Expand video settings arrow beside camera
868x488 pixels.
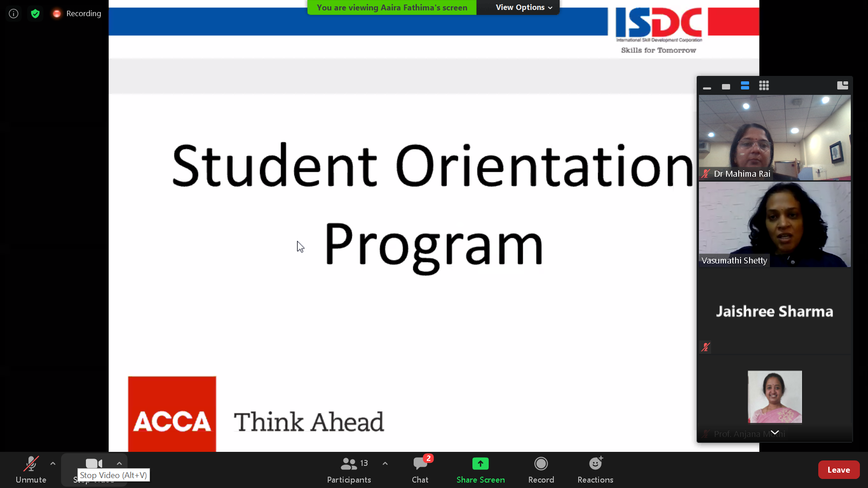(x=119, y=464)
